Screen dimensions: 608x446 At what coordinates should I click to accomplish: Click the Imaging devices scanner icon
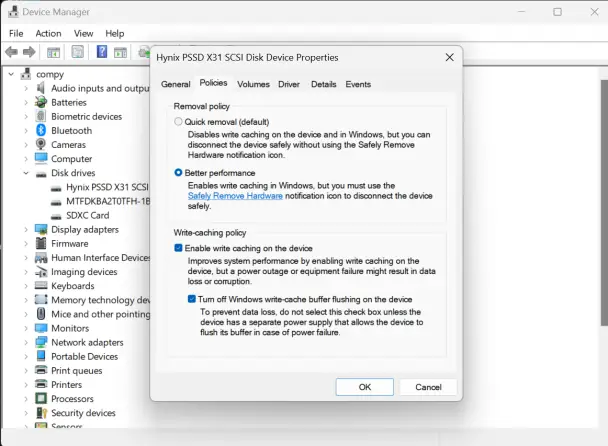(x=41, y=271)
